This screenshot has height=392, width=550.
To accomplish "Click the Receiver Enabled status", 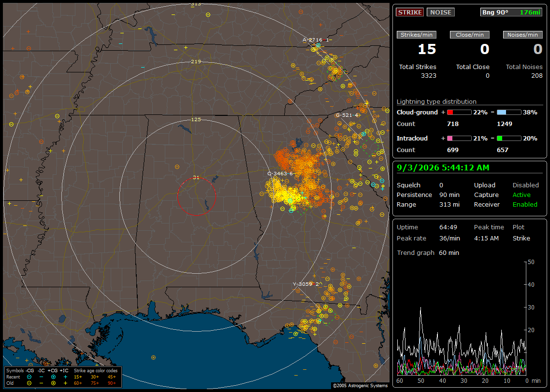I will pyautogui.click(x=525, y=205).
